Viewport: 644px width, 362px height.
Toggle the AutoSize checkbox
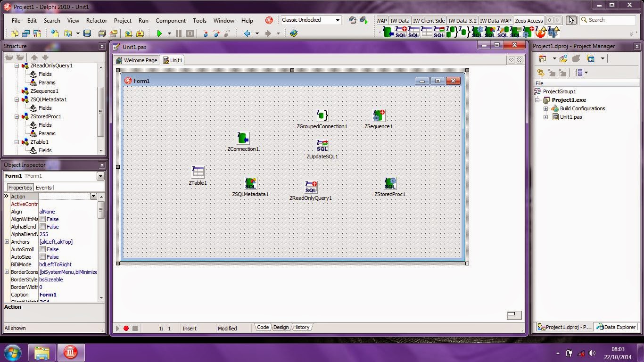(43, 257)
